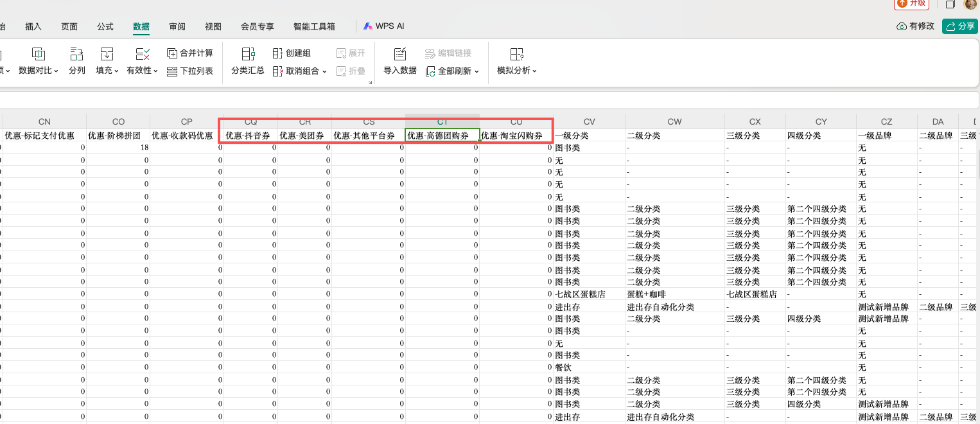Select the 优惠-抖音券 header cell

pyautogui.click(x=251, y=136)
